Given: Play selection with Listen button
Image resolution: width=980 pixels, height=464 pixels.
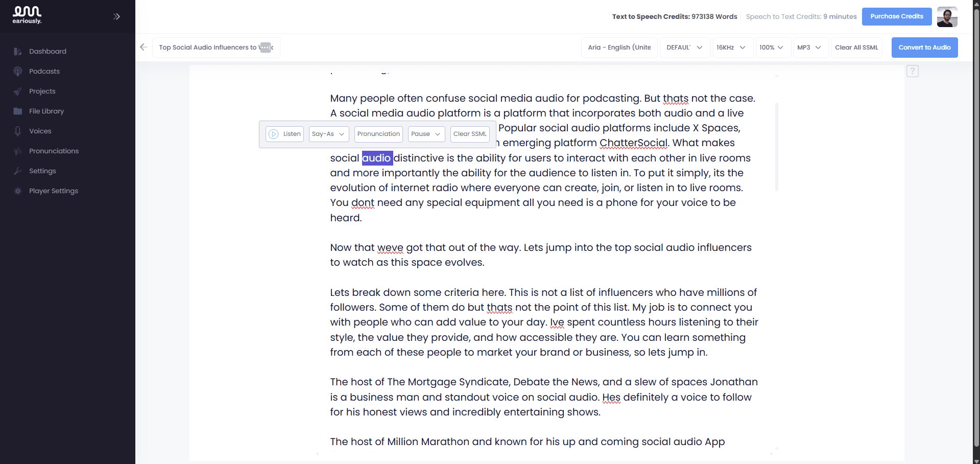Looking at the screenshot, I should coord(285,134).
